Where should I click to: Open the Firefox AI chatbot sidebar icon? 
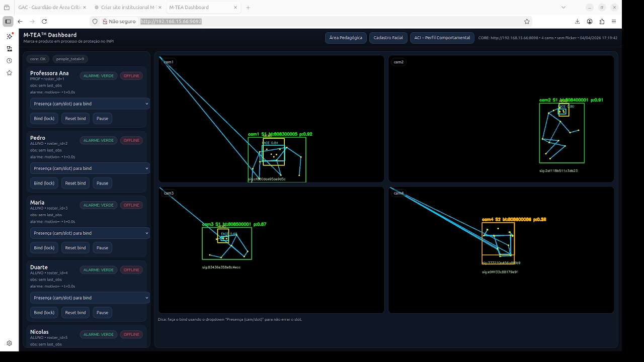9,36
